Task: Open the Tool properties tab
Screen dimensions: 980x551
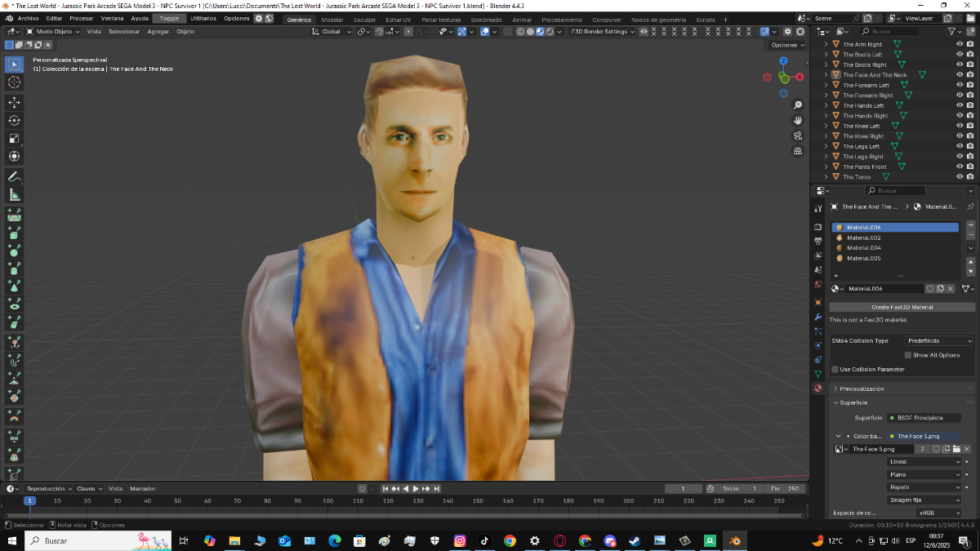Action: (x=817, y=209)
